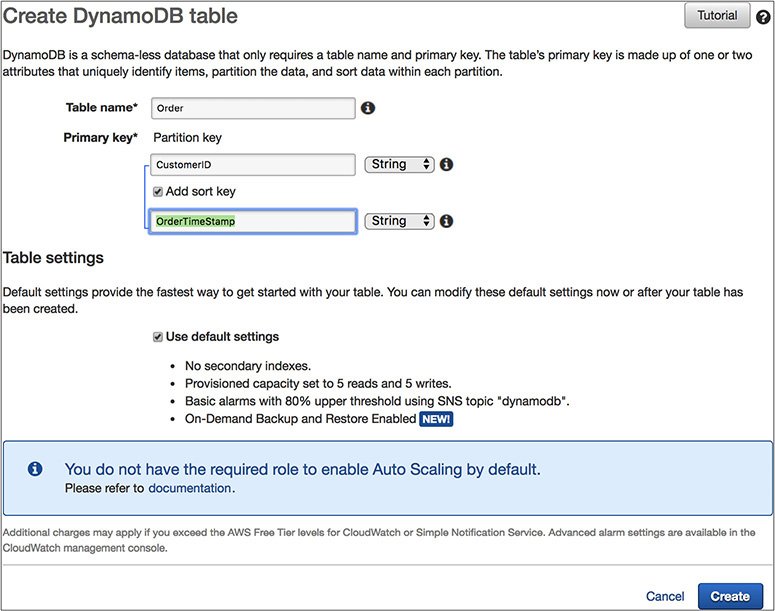Click the info icon next to Table name field
Image resolution: width=775 pixels, height=611 pixels.
(367, 108)
